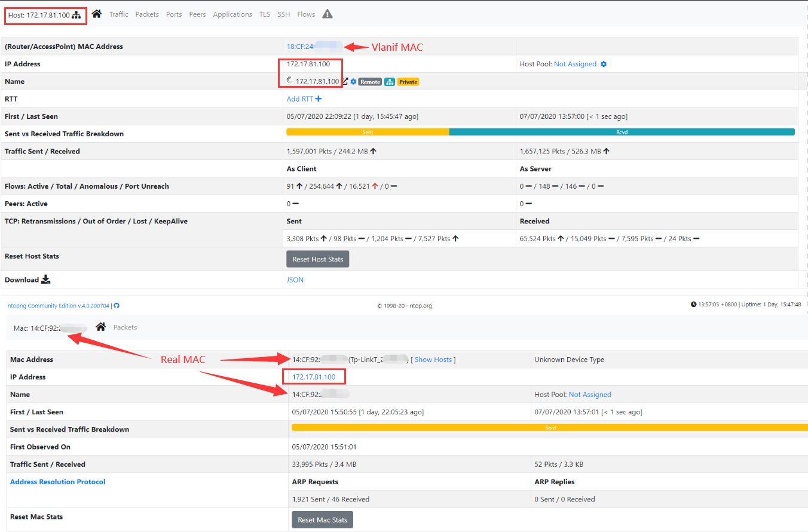Download host data via the JSON link
The image size is (808, 532).
(295, 279)
